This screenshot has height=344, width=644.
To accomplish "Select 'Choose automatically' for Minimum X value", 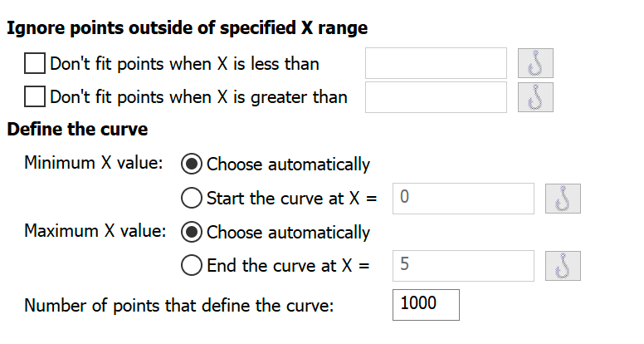I will tap(191, 164).
